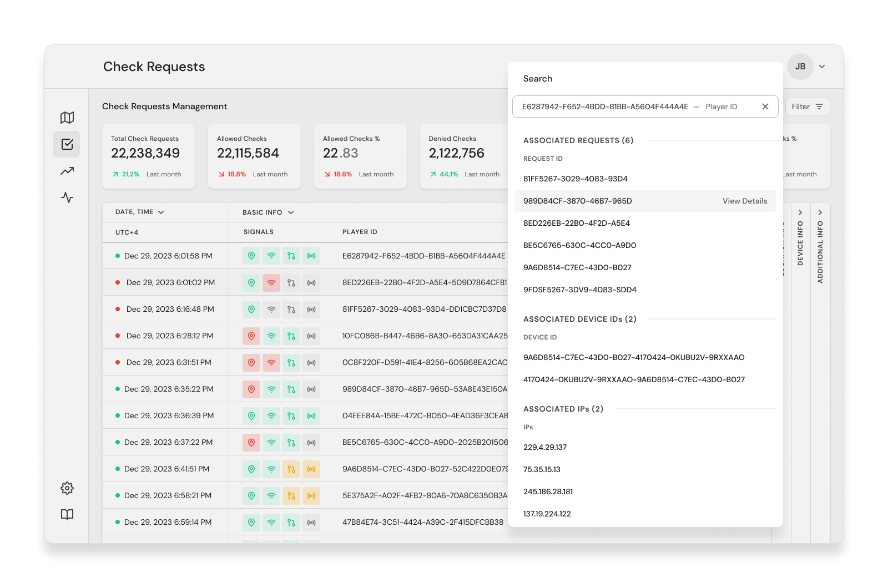The width and height of the screenshot is (888, 588).
Task: Open the trending analytics sidebar icon
Action: (x=67, y=171)
